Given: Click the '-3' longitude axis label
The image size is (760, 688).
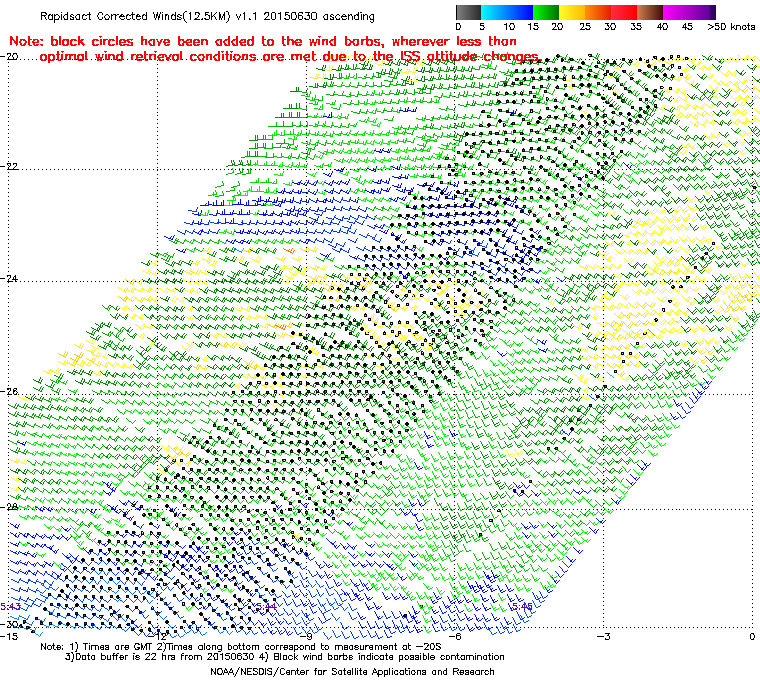Looking at the screenshot, I should click(603, 636).
